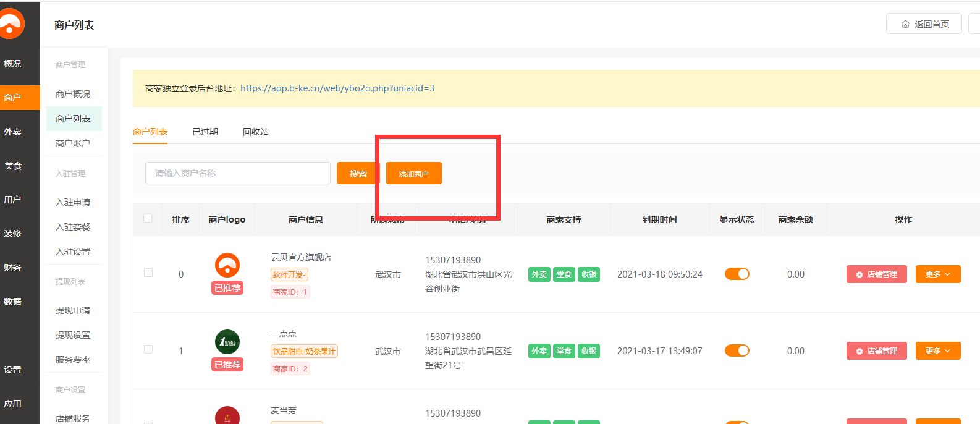
Task: Click the 返回首页 button
Action: coord(924,23)
